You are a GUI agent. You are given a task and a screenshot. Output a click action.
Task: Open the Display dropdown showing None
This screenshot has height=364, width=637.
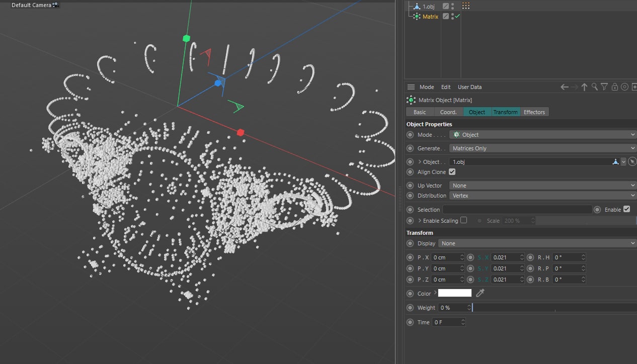(x=537, y=243)
